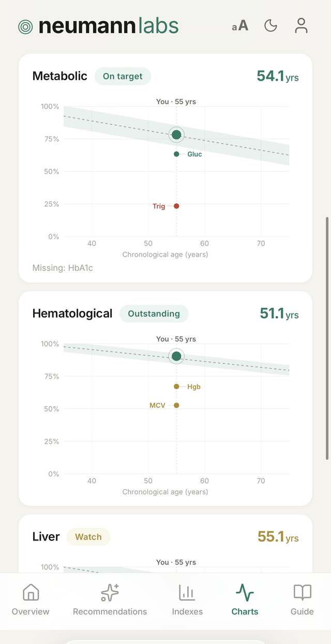Select the Hgb marker in Hematological chart

click(176, 386)
